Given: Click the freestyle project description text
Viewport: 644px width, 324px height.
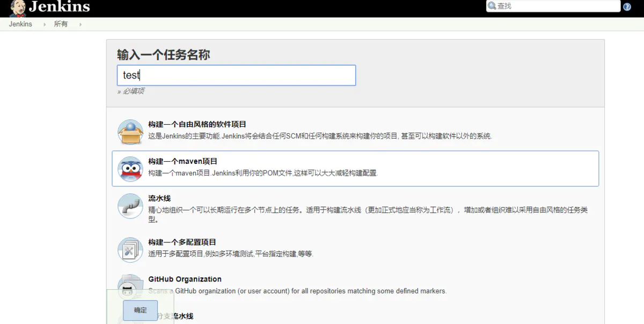Looking at the screenshot, I should [x=320, y=136].
